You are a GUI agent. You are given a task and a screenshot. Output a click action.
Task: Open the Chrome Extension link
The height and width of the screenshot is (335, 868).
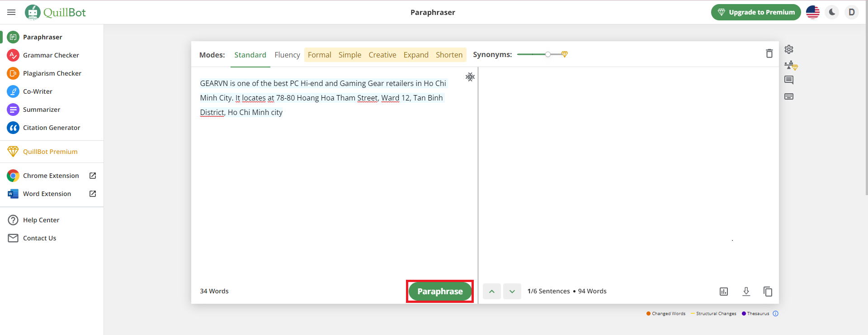(x=52, y=176)
